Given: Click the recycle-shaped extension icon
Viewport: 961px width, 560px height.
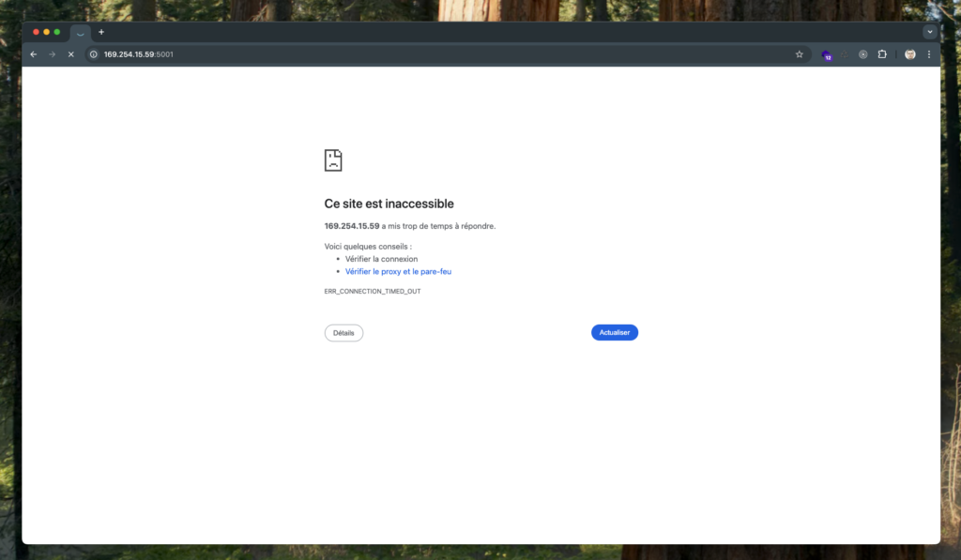Looking at the screenshot, I should [x=845, y=54].
